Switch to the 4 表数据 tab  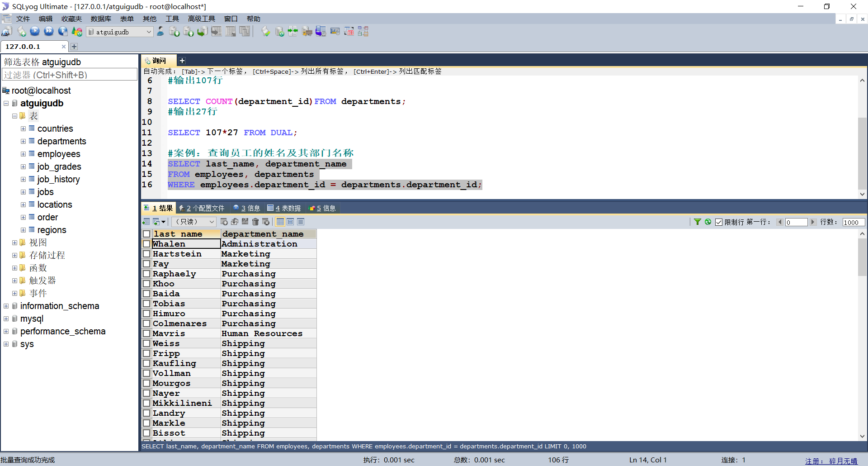pos(284,208)
